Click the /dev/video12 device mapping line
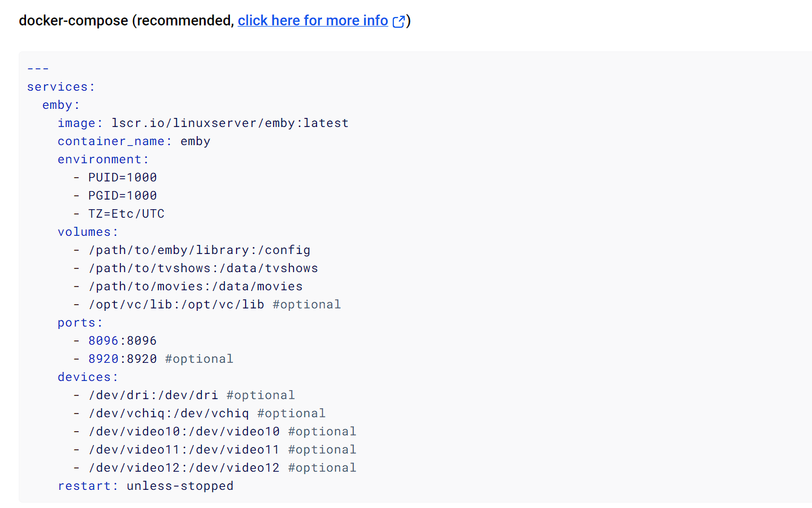The image size is (812, 508). (x=215, y=467)
